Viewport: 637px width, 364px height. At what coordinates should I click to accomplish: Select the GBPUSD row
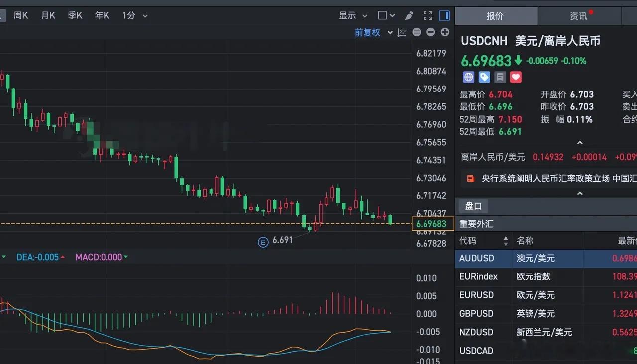[x=546, y=314]
